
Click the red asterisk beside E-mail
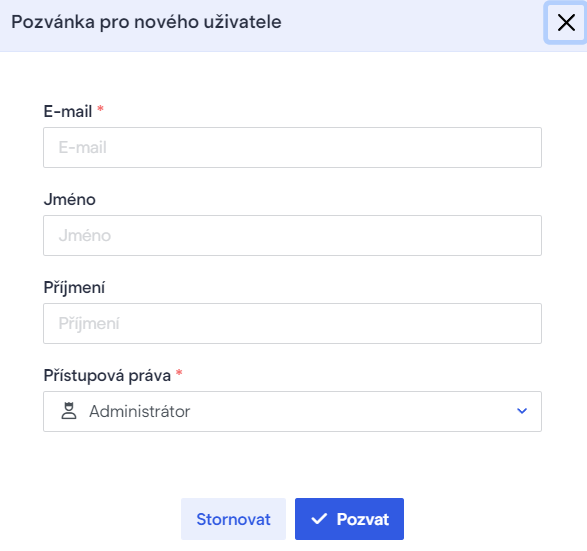tap(100, 109)
